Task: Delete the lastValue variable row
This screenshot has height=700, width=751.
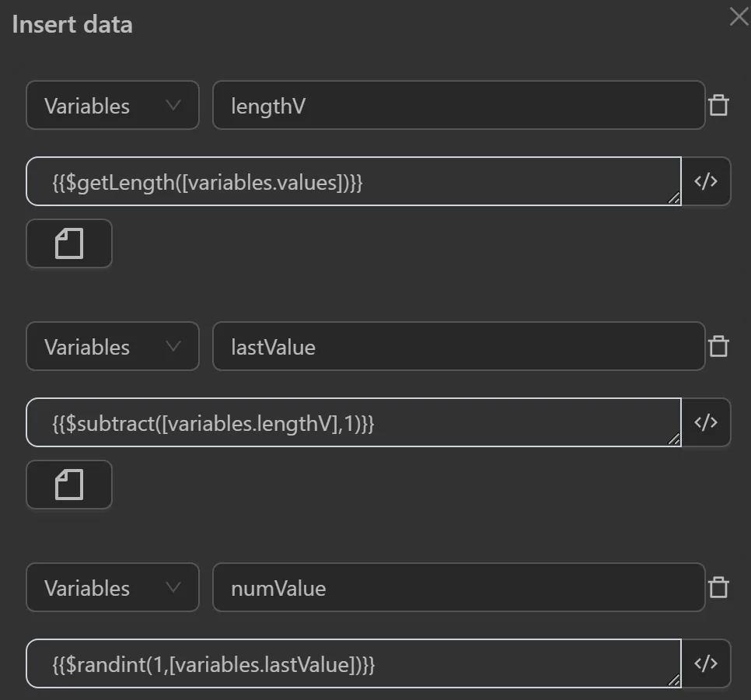Action: (718, 346)
